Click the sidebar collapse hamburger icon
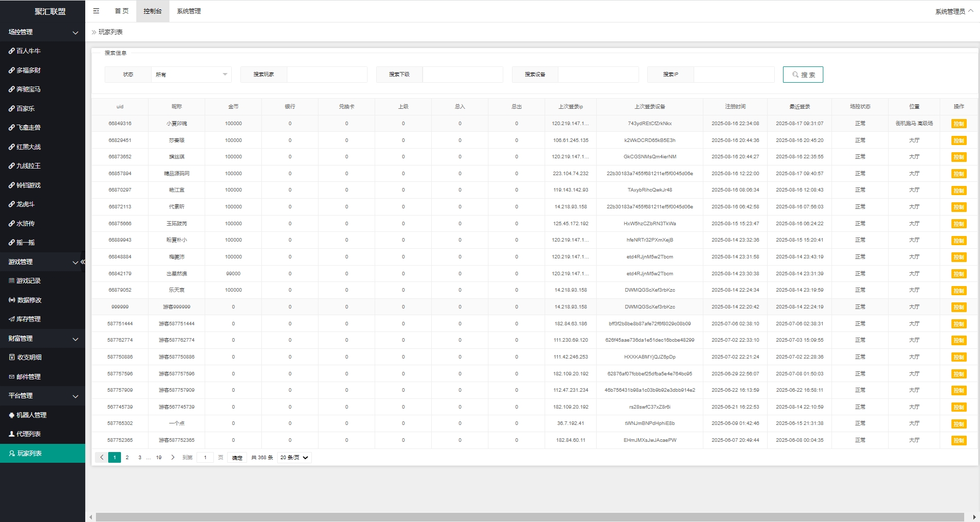The height and width of the screenshot is (522, 980). (96, 11)
